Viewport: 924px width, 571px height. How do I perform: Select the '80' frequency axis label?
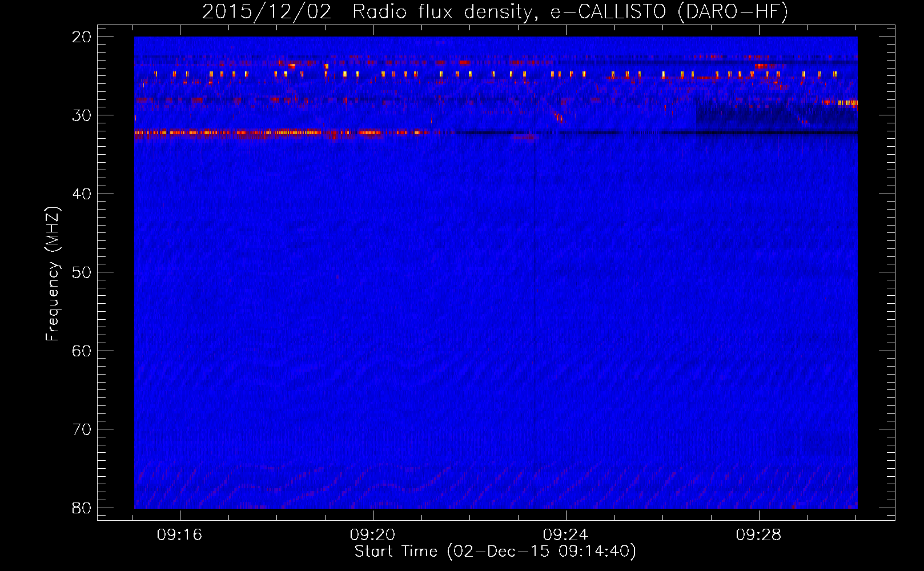[x=82, y=508]
